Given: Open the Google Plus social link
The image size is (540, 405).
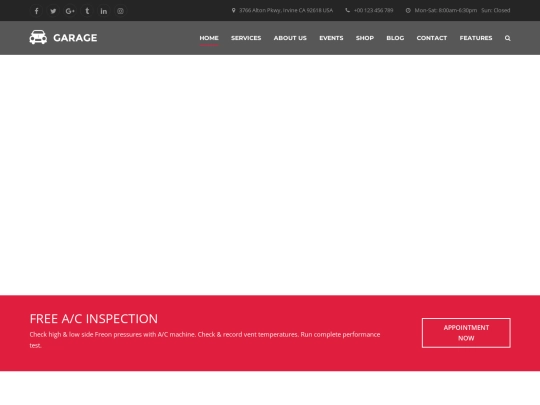Looking at the screenshot, I should 70,11.
